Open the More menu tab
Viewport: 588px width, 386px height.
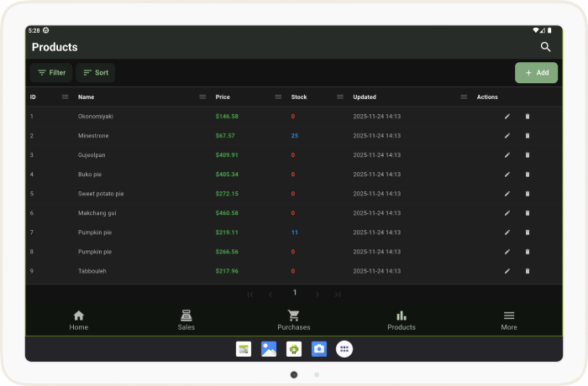[x=509, y=321]
